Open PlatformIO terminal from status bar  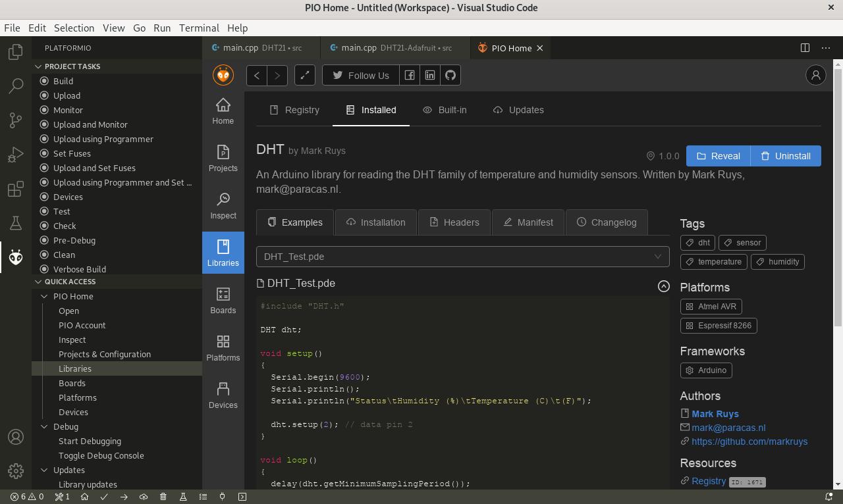click(x=242, y=497)
